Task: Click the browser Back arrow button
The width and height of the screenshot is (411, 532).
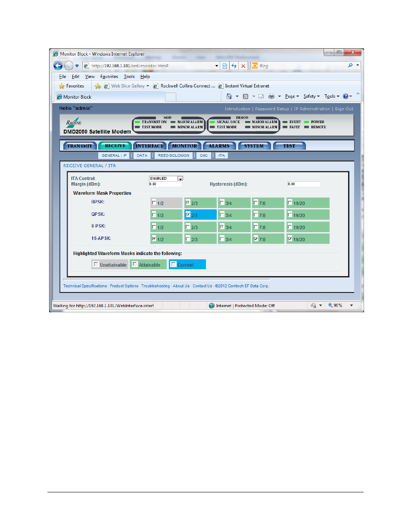Action: coord(58,65)
